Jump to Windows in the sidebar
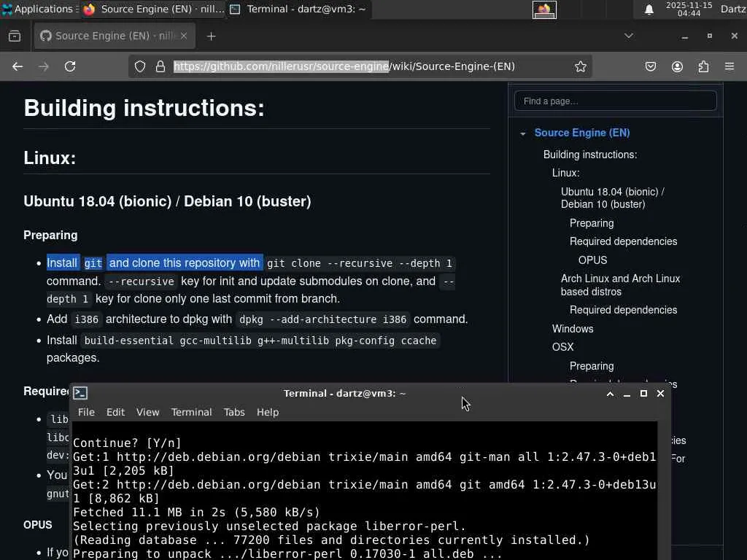This screenshot has width=747, height=560. (573, 329)
